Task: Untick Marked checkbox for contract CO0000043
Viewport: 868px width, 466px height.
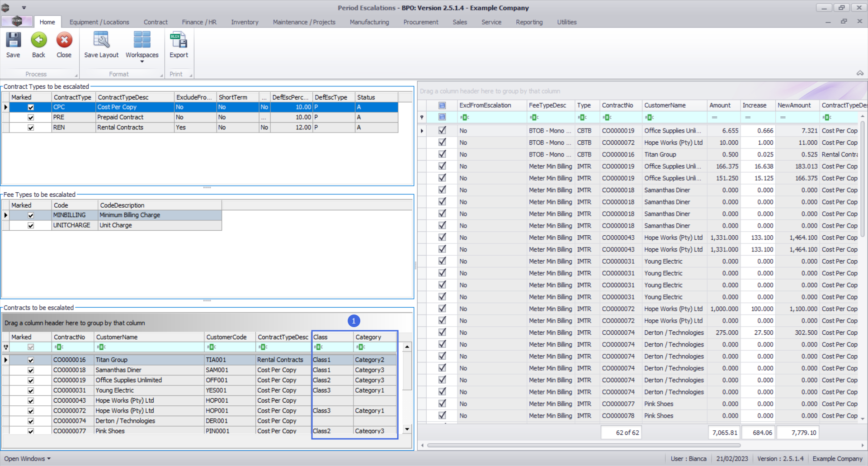Action: 31,401
